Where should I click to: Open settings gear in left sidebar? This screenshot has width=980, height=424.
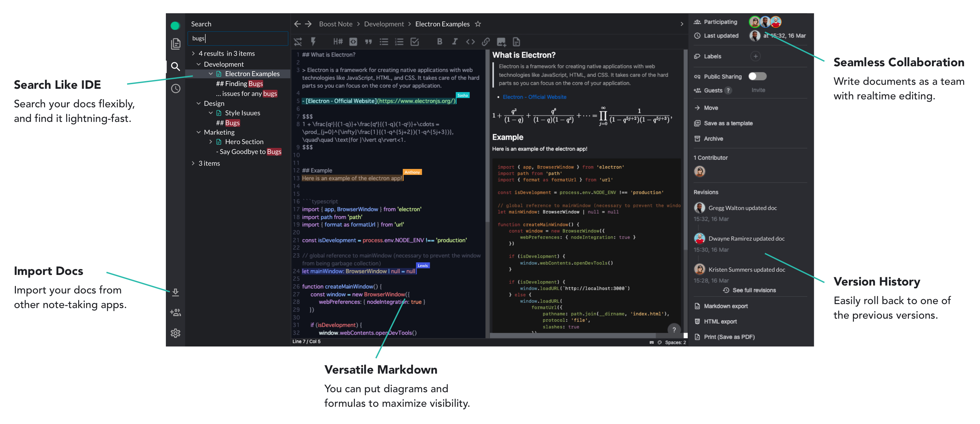tap(175, 333)
